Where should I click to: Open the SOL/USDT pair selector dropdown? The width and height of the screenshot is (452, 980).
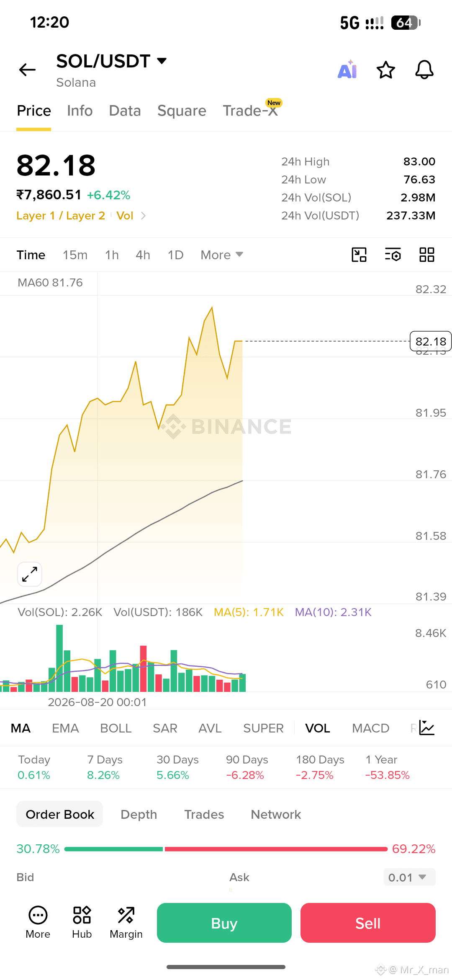(x=112, y=61)
